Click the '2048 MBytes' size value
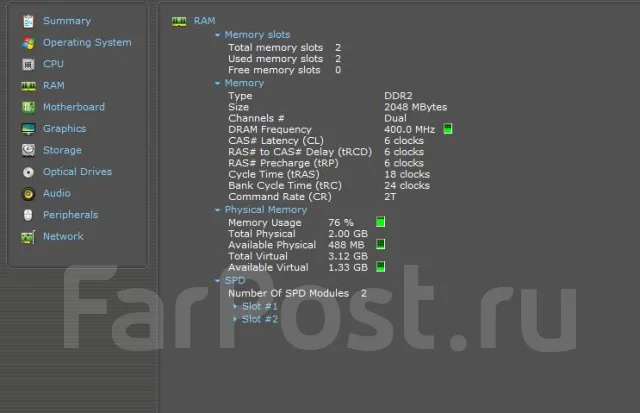 (416, 107)
